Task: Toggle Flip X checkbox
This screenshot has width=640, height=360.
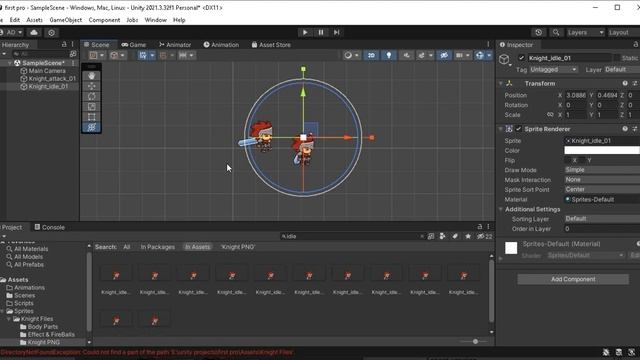Action: click(567, 160)
